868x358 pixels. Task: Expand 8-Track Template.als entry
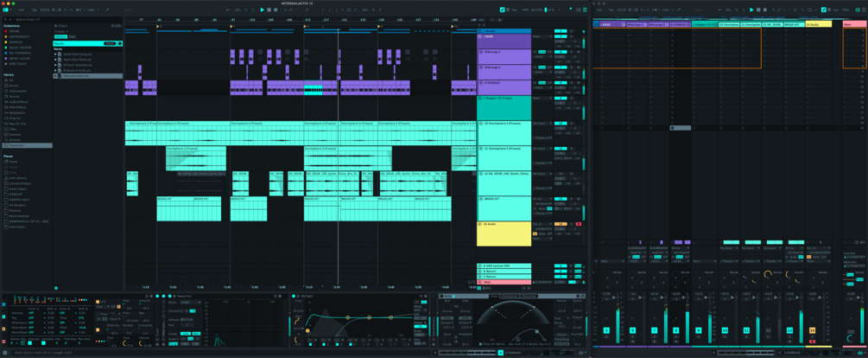[55, 65]
